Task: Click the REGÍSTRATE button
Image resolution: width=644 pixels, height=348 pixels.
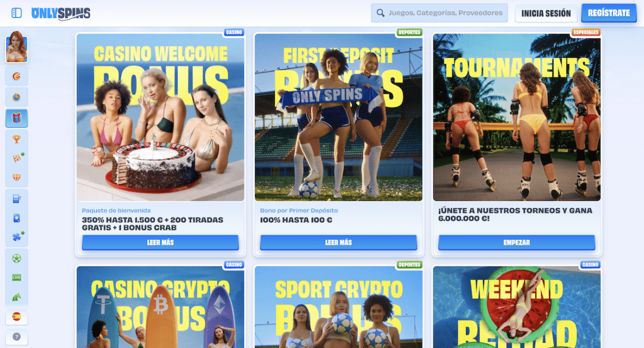Action: tap(609, 13)
